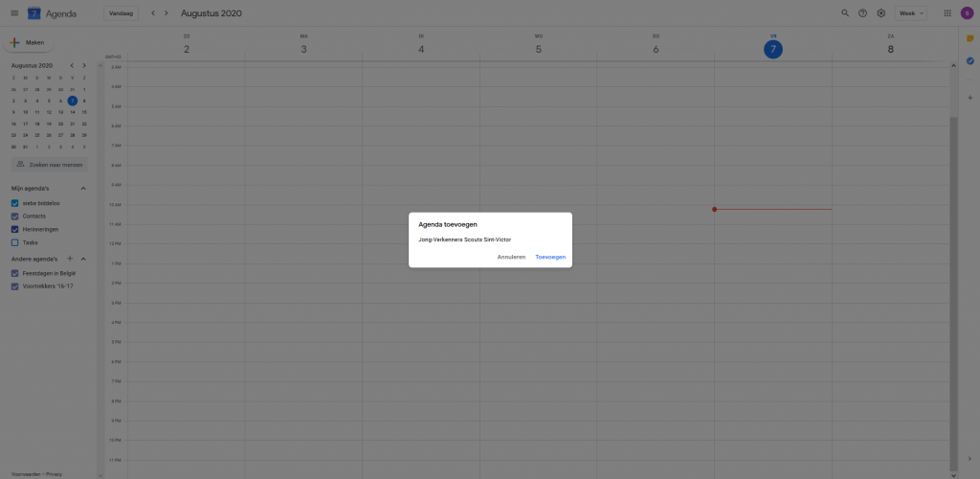Screen dimensions: 980x479
Task: Click the Google Agenda calendar logo
Action: point(34,13)
